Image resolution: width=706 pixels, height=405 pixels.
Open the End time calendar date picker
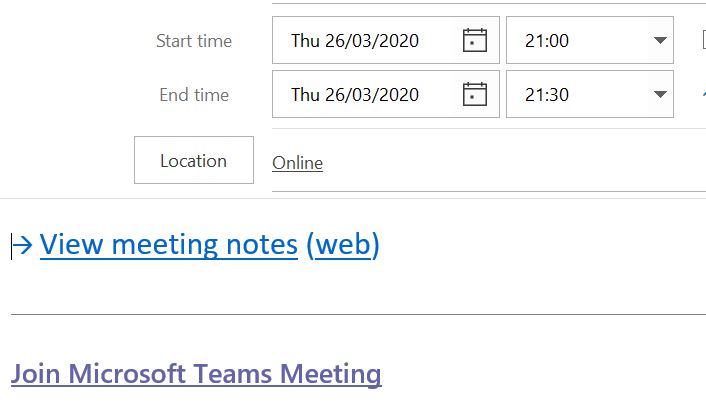pyautogui.click(x=475, y=95)
